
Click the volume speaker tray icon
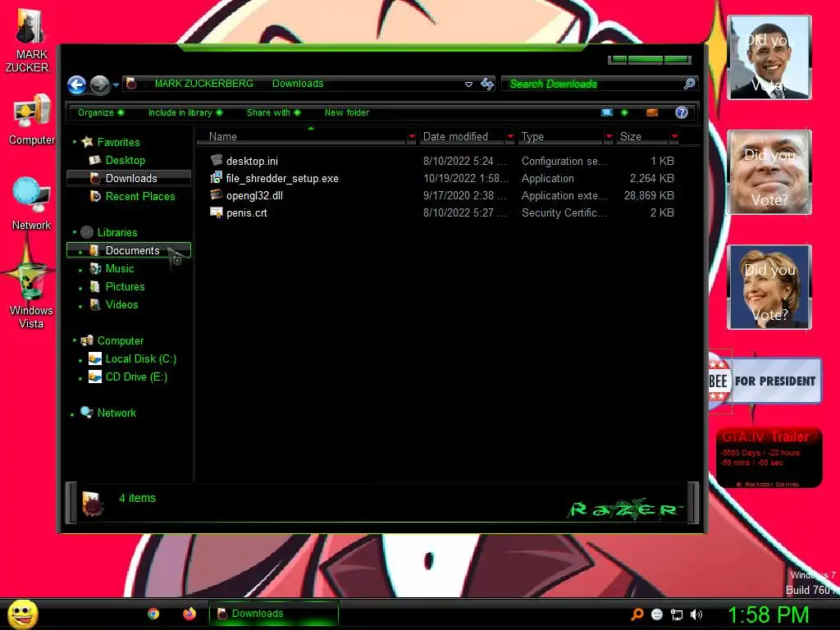[696, 614]
